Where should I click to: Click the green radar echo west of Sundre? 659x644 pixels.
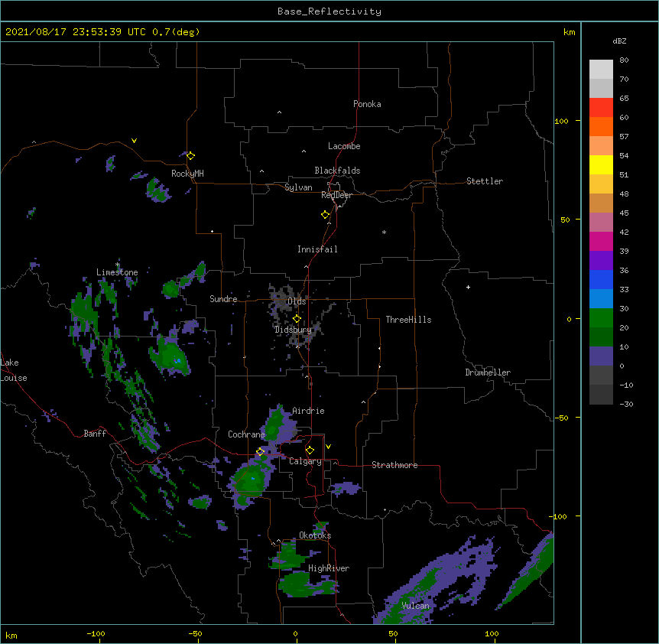170,289
